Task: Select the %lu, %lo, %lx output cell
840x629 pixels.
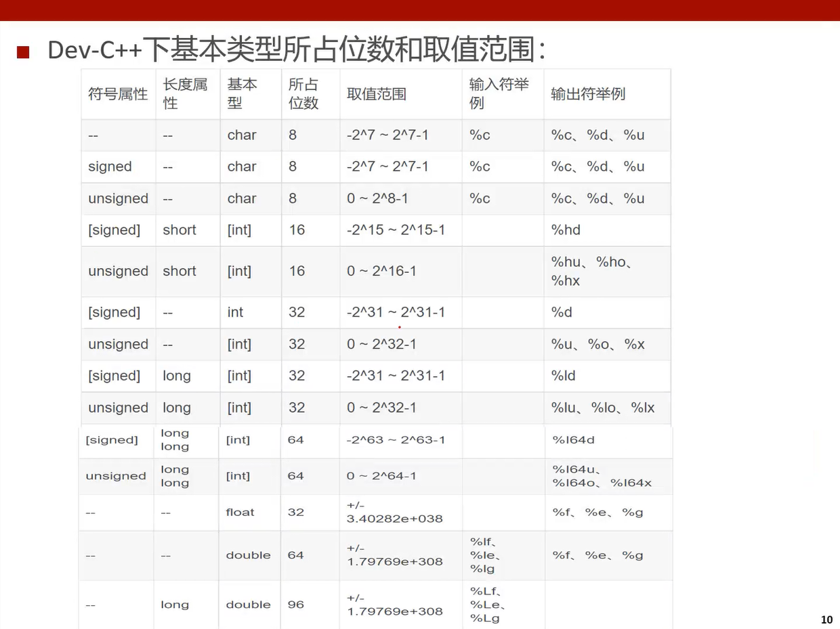Action: pyautogui.click(x=602, y=408)
